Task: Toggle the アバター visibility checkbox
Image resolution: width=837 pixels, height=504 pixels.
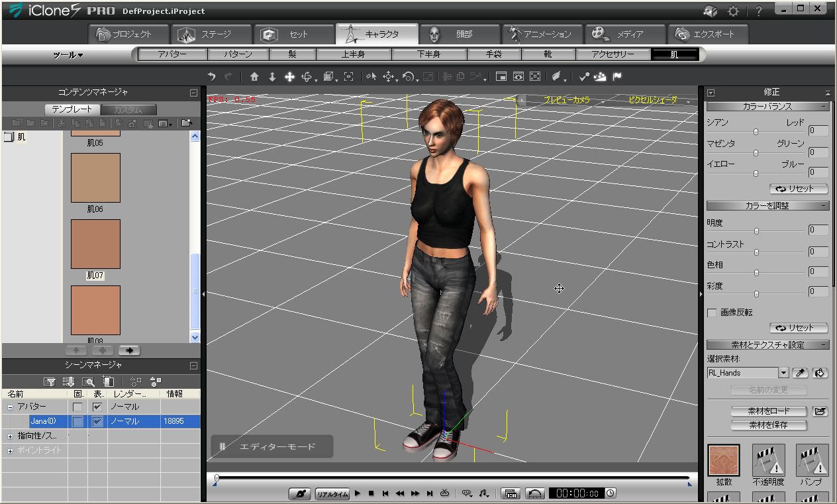Action: 97,407
